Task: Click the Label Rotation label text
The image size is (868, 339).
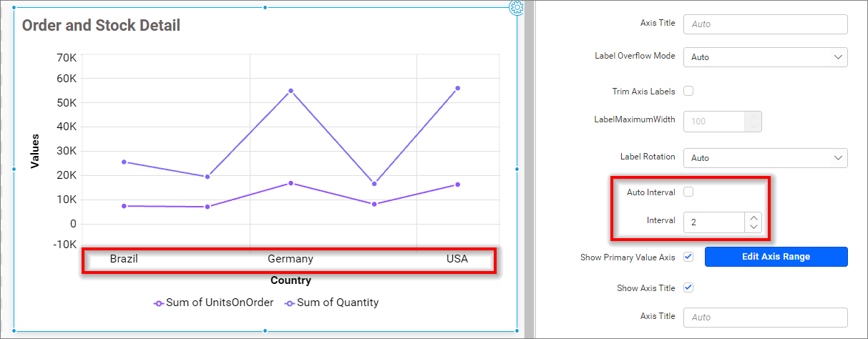Action: coord(648,157)
